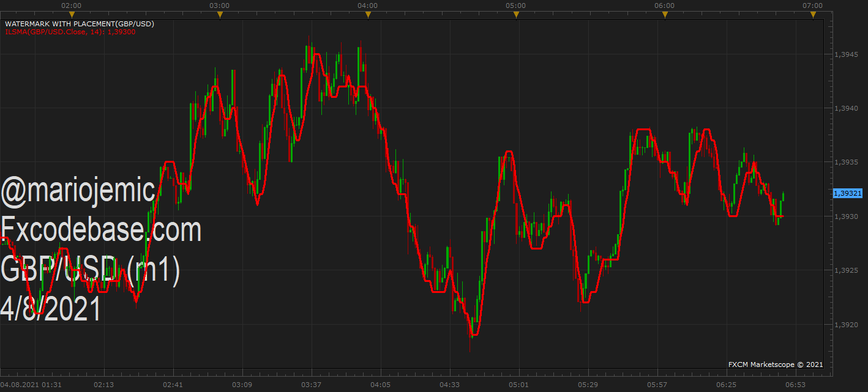868x392 pixels.
Task: Click the 06:25 time axis label
Action: pyautogui.click(x=727, y=385)
